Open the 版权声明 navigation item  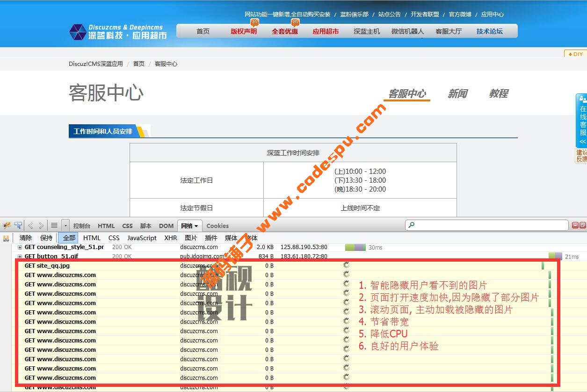pyautogui.click(x=244, y=31)
